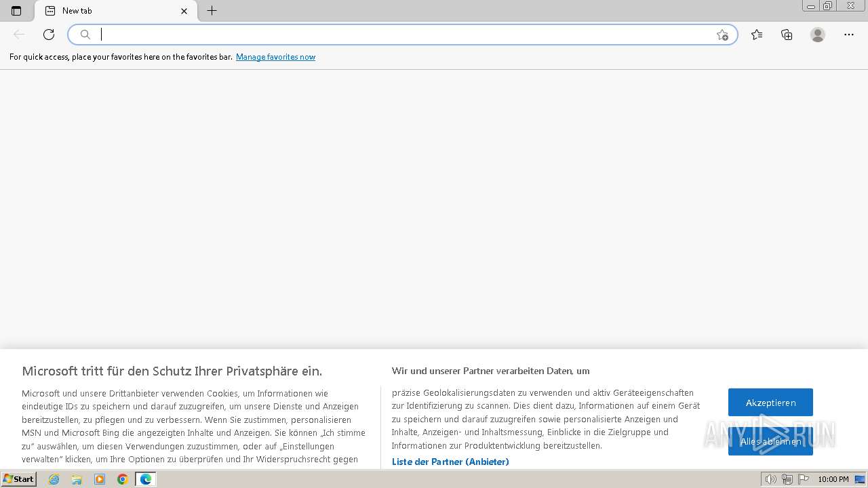Screen dimensions: 868x488
Task: Restore down the browser window
Action: [828, 6]
